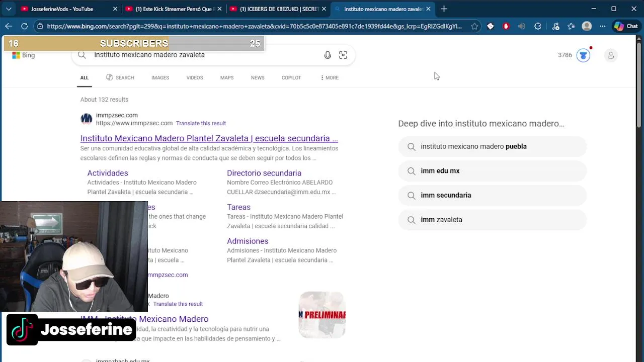Click the immpzsec.com site favicon
Screen dimensions: 644x362
click(87, 119)
